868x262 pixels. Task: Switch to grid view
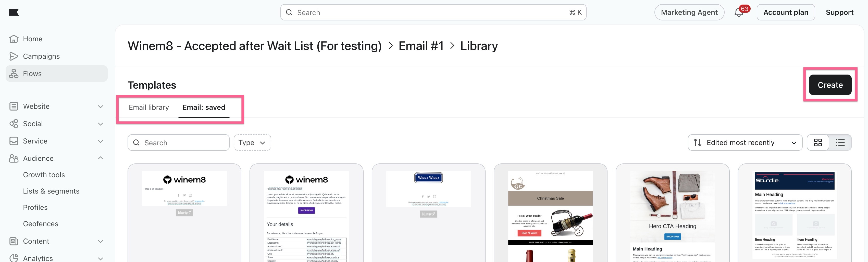tap(818, 143)
